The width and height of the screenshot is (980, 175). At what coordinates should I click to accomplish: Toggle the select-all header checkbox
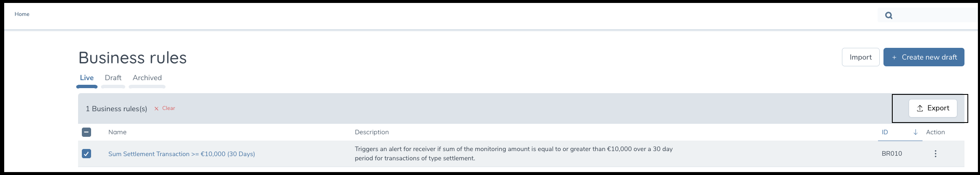pos(86,132)
